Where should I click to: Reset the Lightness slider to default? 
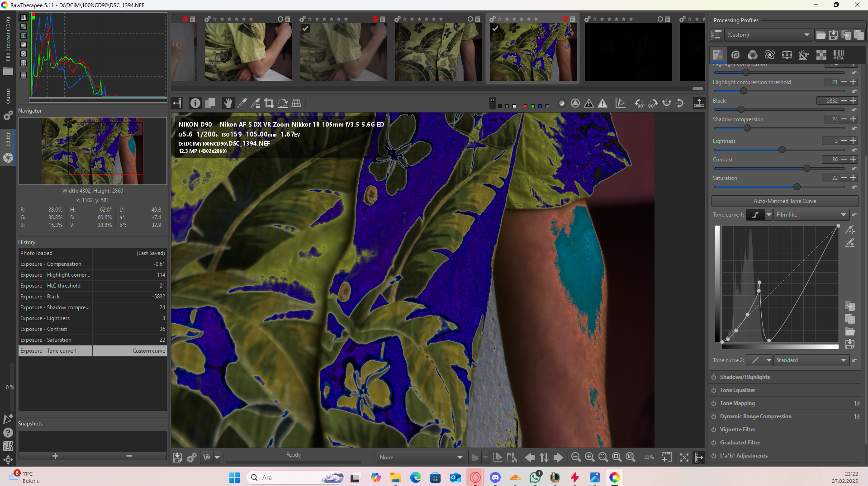pyautogui.click(x=854, y=150)
